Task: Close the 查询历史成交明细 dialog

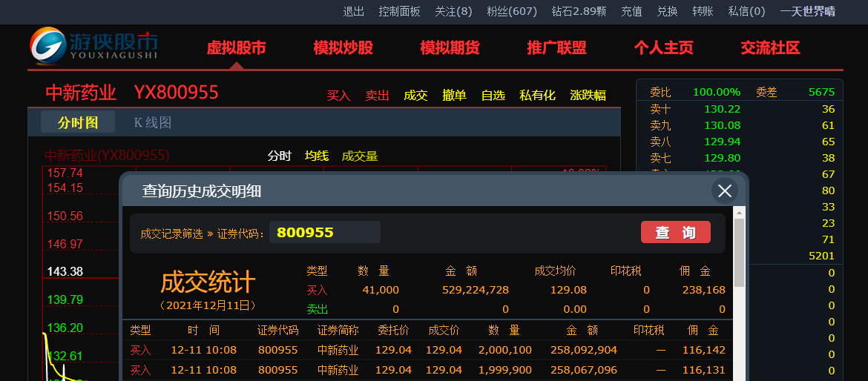Action: pos(725,191)
